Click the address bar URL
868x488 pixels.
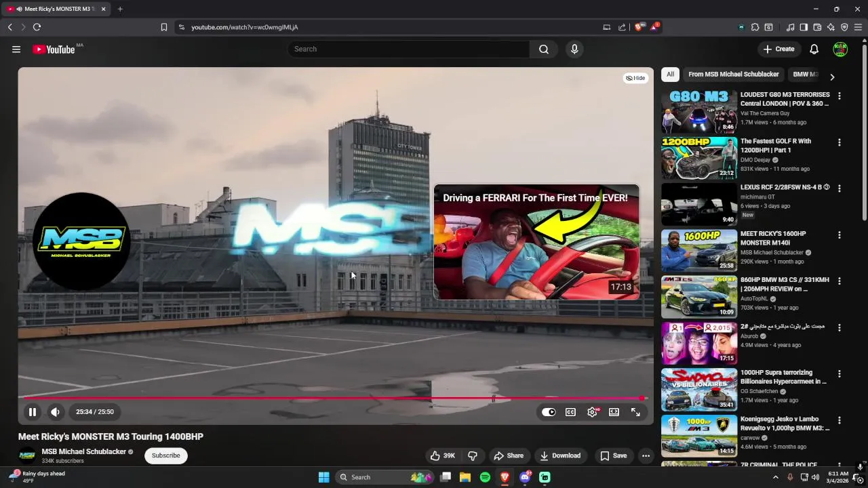click(x=245, y=27)
